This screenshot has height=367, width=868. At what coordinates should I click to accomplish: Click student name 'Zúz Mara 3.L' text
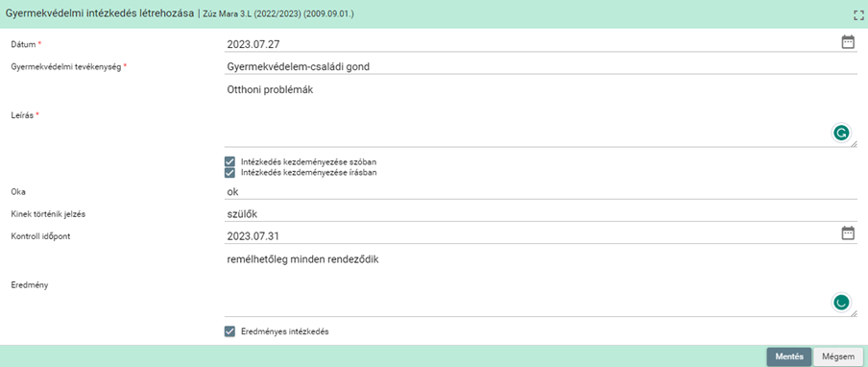click(x=229, y=14)
